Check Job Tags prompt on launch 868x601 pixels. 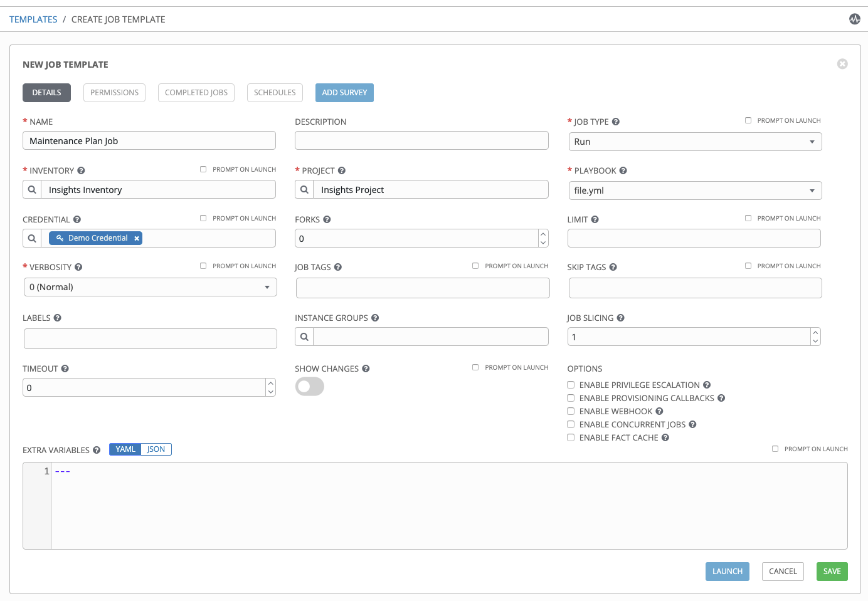coord(475,266)
